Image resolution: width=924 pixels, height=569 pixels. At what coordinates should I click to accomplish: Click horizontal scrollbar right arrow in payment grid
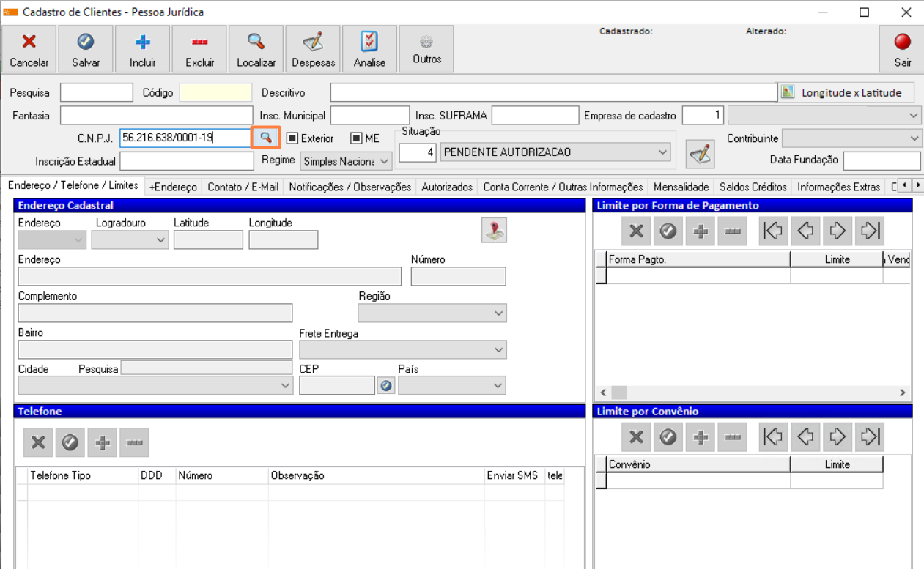click(x=903, y=393)
